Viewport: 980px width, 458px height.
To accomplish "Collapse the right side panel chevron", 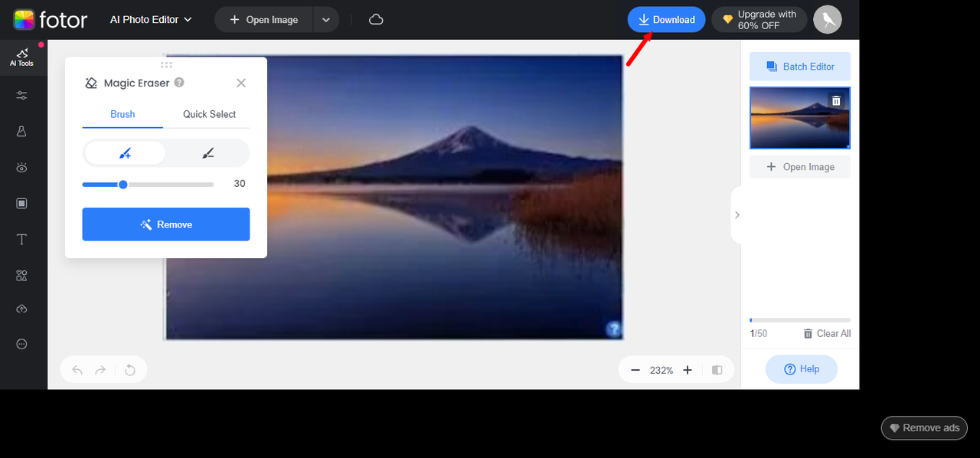I will pyautogui.click(x=737, y=215).
